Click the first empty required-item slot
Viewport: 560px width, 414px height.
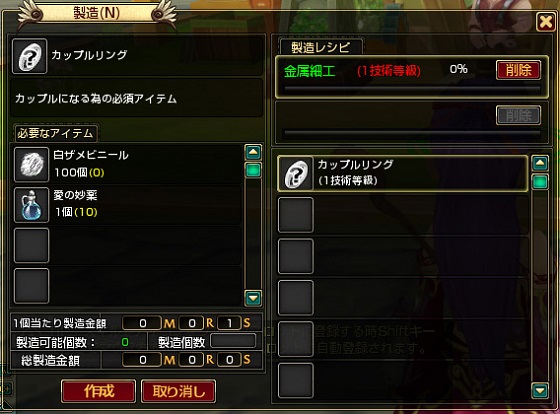tap(31, 245)
